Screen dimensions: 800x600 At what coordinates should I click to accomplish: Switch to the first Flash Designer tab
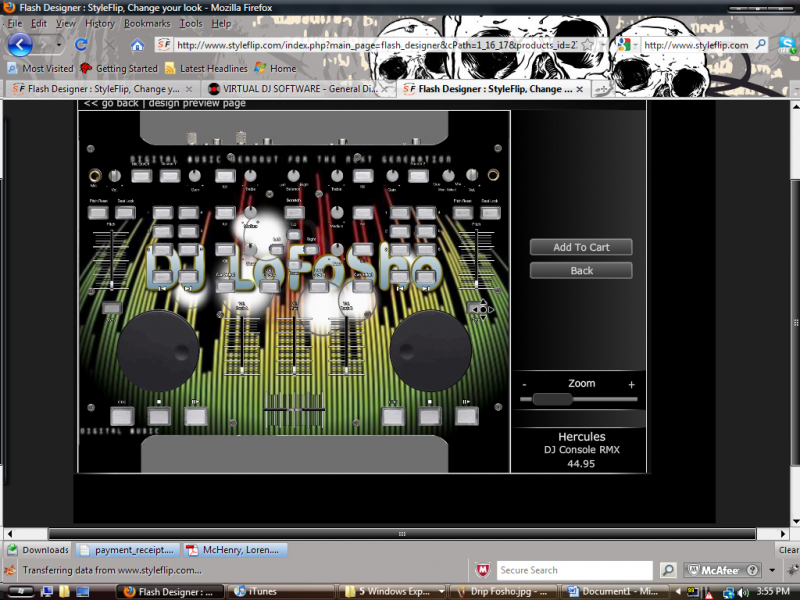(x=102, y=89)
